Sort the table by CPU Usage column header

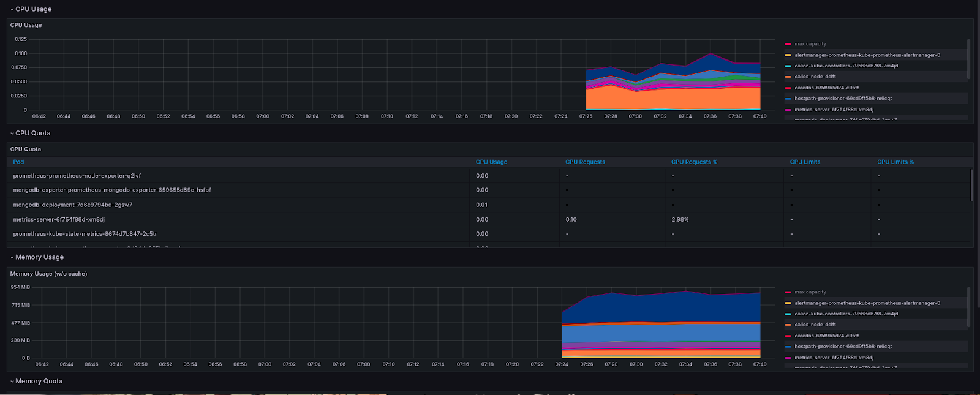491,162
